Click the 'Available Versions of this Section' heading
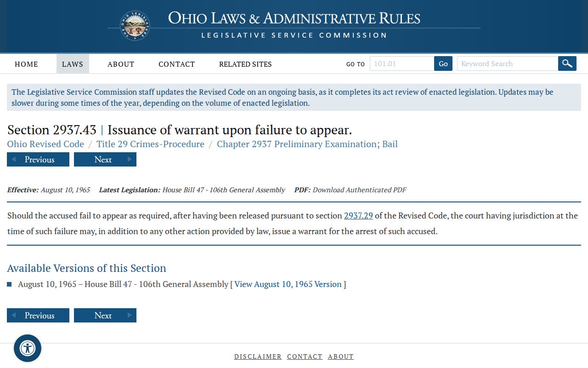 pyautogui.click(x=87, y=268)
